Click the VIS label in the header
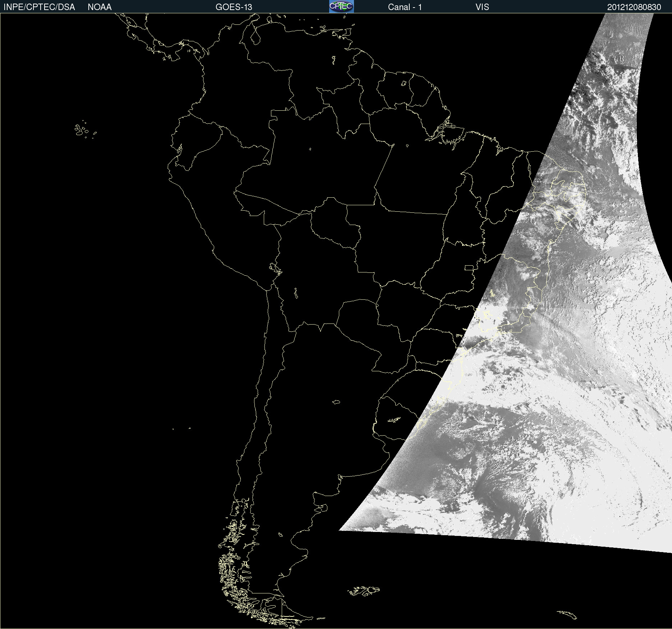672x629 pixels. 482,7
